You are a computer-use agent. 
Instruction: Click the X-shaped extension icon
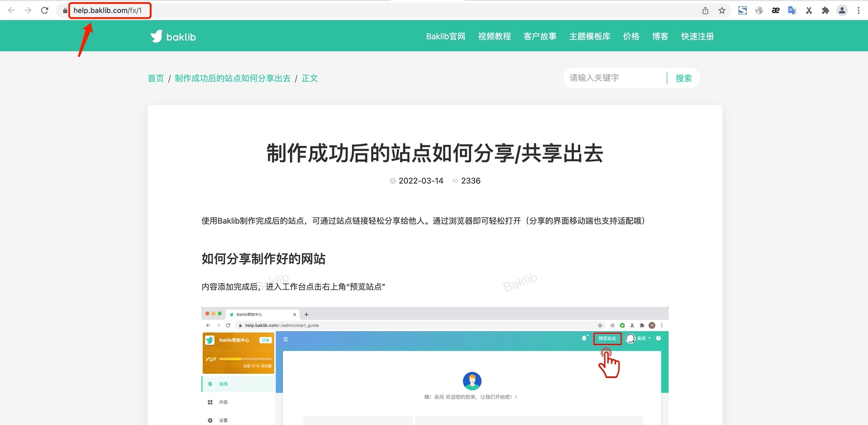[x=808, y=10]
